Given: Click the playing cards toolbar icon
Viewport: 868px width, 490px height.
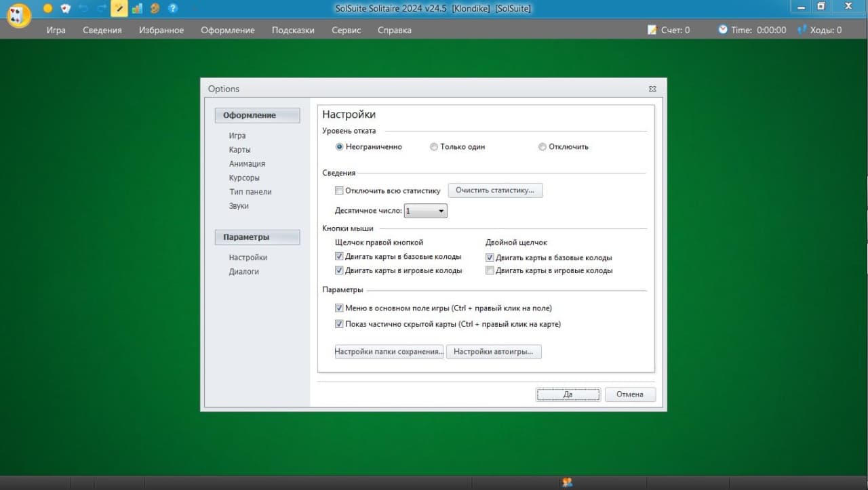Looking at the screenshot, I should [66, 9].
